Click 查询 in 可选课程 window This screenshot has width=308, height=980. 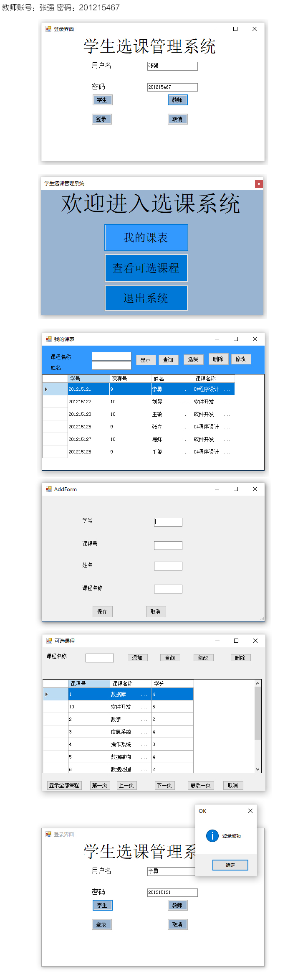tap(170, 657)
